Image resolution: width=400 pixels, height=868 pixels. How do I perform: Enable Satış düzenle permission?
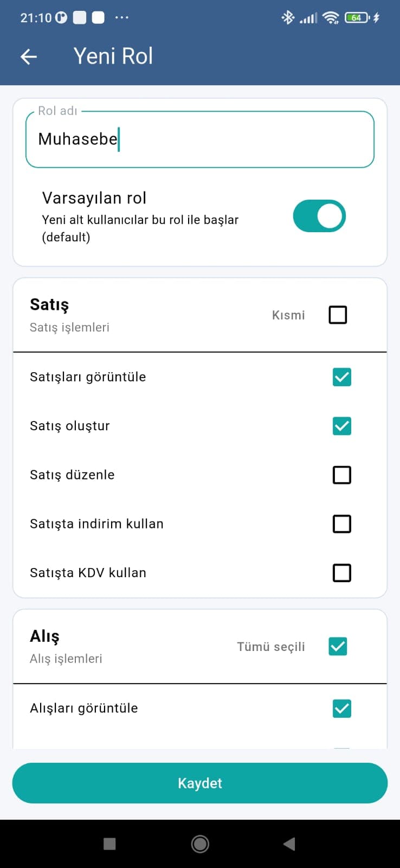coord(341,475)
